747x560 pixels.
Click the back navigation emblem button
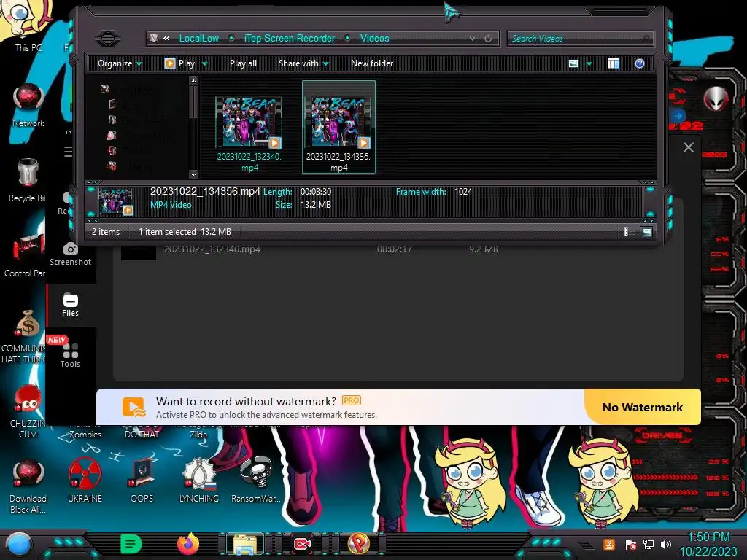tap(108, 38)
